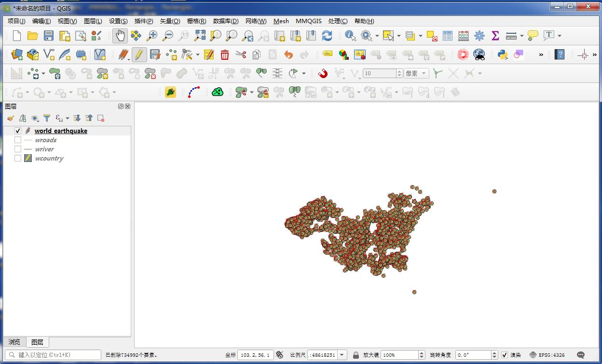Enable wroads layer checkbox
This screenshot has height=364, width=602.
pos(18,140)
